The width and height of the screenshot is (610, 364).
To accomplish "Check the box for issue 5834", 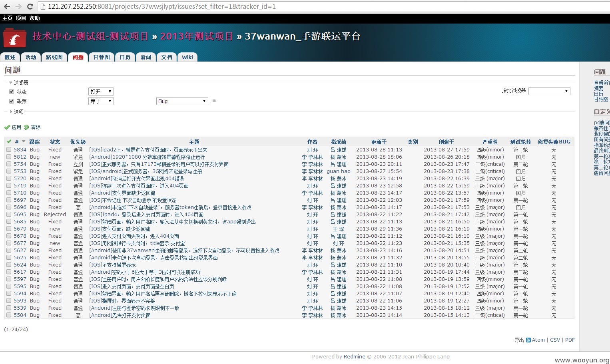I will [9, 150].
